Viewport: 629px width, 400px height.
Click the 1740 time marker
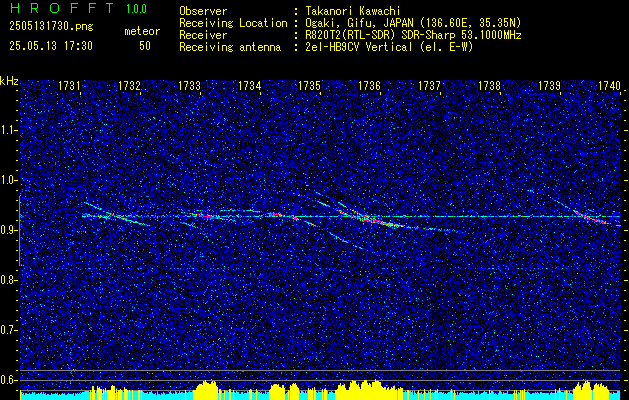coord(609,86)
